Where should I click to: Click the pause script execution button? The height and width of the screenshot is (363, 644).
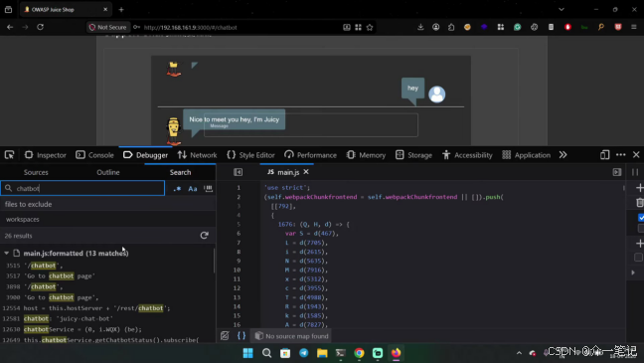(x=635, y=172)
